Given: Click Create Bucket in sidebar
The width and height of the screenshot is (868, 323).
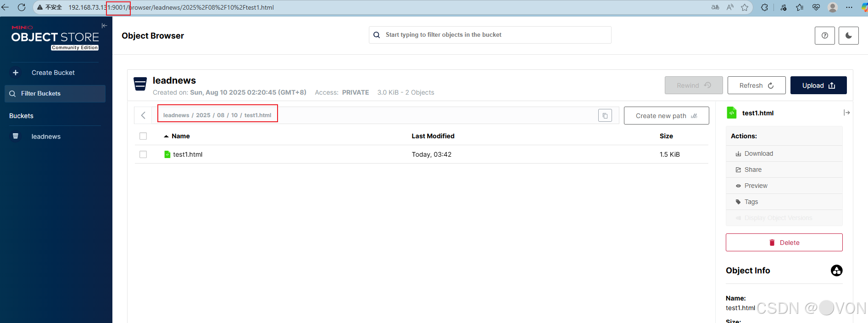Looking at the screenshot, I should (x=53, y=73).
